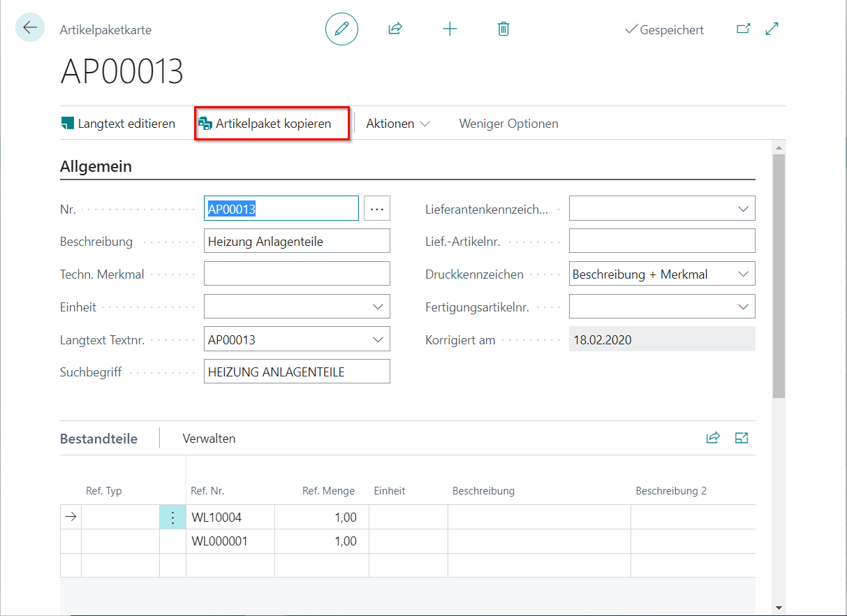Viewport: 847px width, 616px height.
Task: Open the Verwalten menu
Action: coord(209,439)
